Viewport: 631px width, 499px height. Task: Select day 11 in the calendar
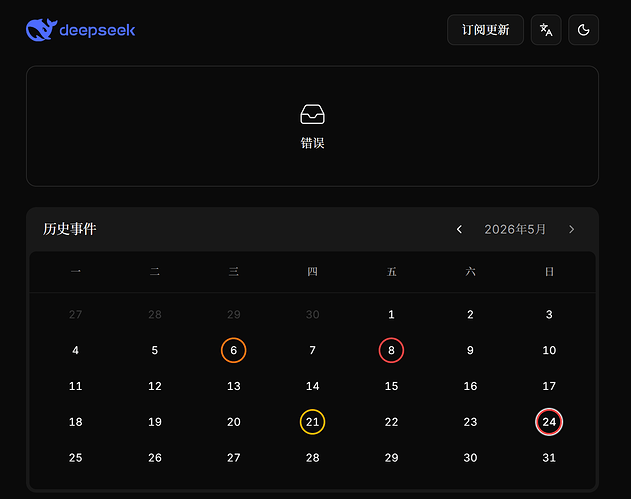coord(76,386)
